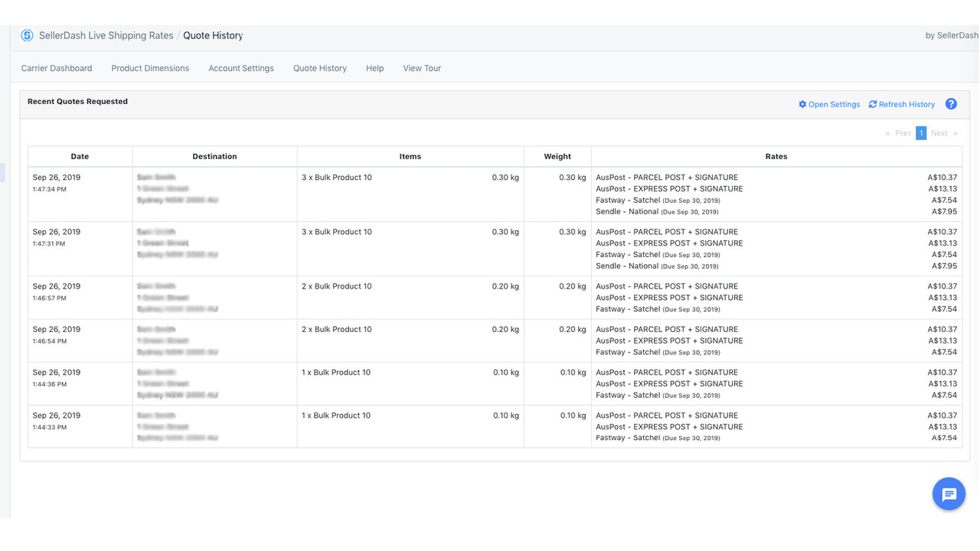Go to the Account Settings tab

click(240, 68)
